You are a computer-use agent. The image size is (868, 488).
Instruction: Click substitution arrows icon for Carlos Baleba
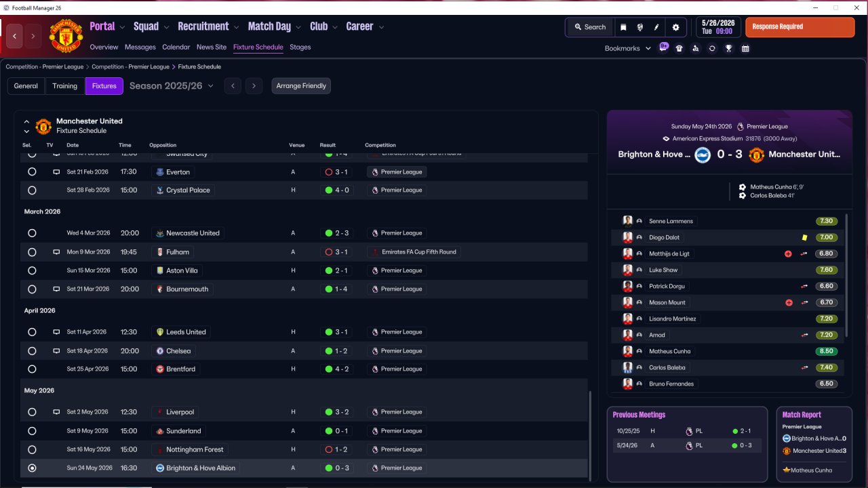[804, 367]
